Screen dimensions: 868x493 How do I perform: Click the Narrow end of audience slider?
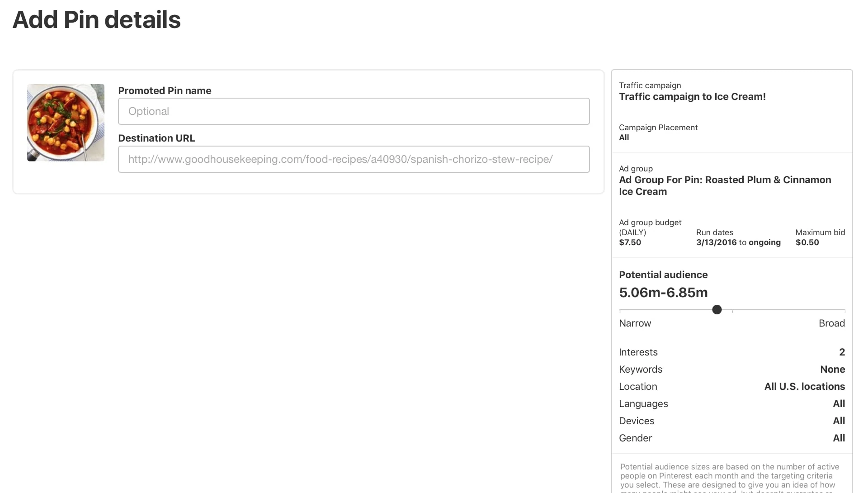coord(635,323)
